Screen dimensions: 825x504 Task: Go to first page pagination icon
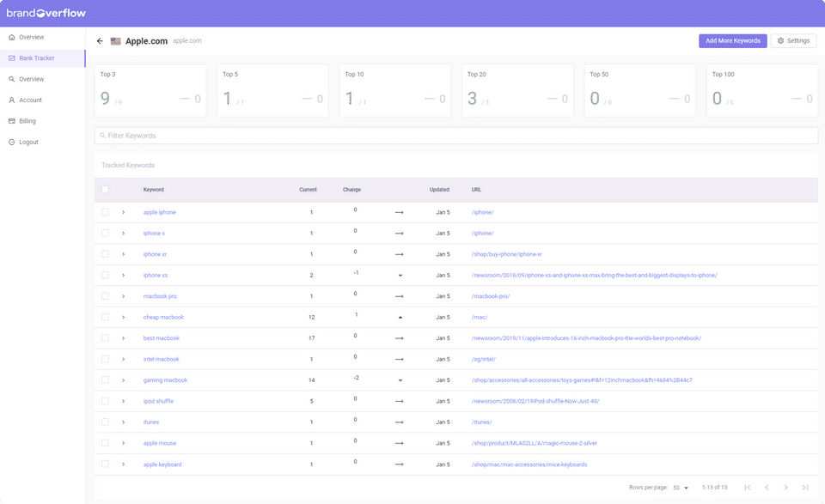coord(747,488)
